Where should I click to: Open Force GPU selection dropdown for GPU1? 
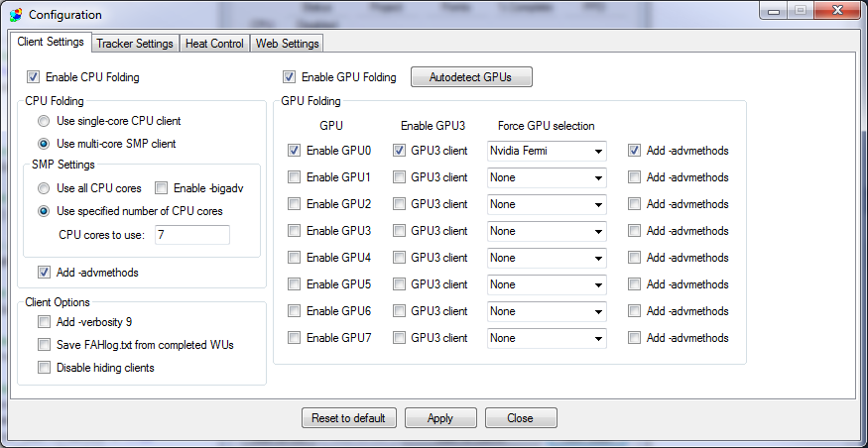(547, 177)
